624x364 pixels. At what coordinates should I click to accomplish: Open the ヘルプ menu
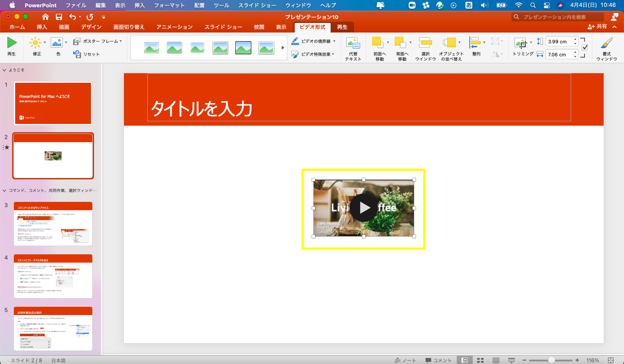click(328, 5)
